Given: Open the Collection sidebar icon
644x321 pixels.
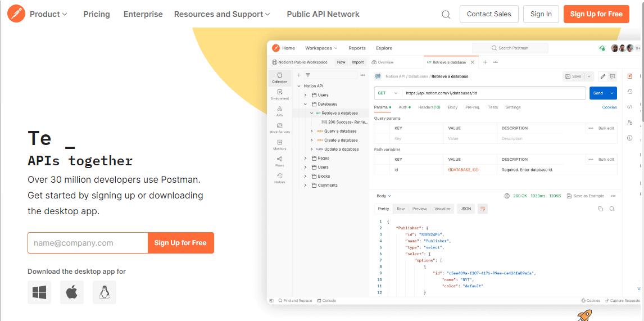Looking at the screenshot, I should [280, 78].
